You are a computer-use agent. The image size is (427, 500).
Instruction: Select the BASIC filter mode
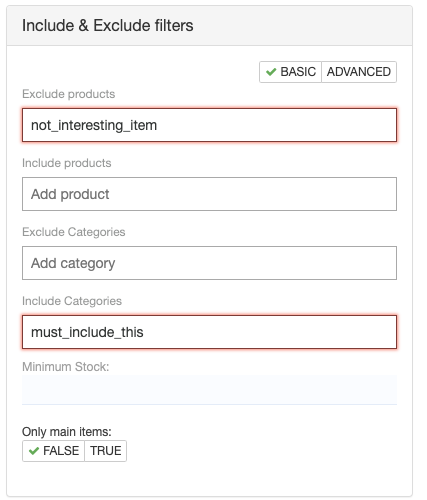(290, 72)
